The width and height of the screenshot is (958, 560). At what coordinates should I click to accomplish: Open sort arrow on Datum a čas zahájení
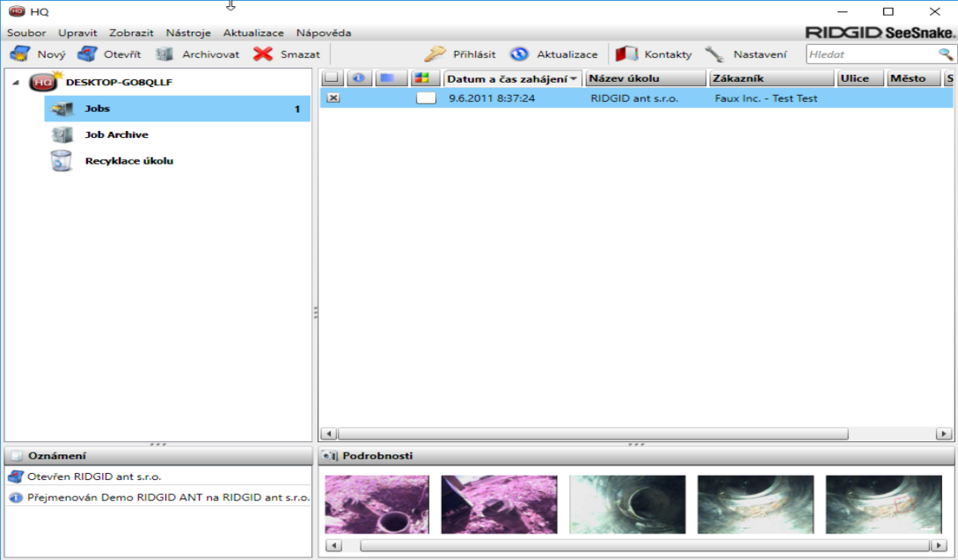pyautogui.click(x=574, y=79)
